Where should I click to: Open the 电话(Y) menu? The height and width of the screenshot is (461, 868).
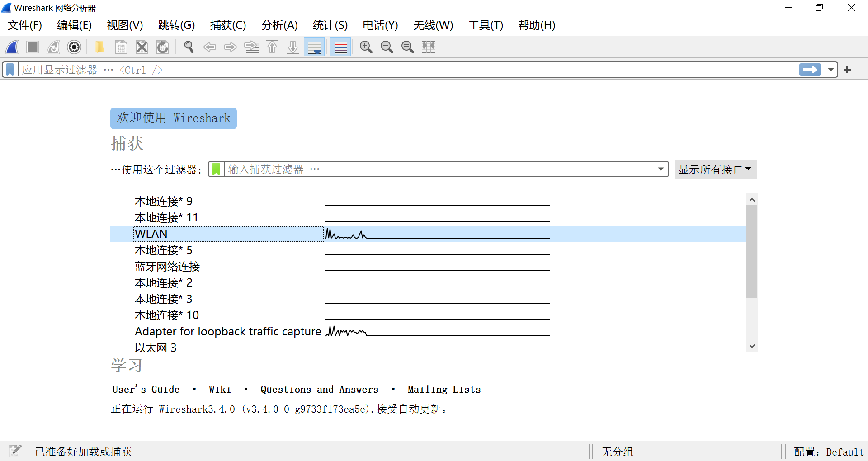[x=381, y=25]
